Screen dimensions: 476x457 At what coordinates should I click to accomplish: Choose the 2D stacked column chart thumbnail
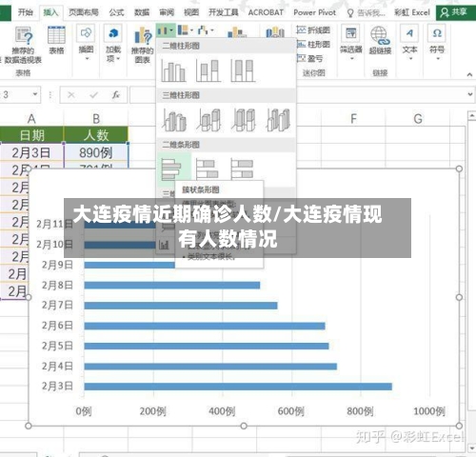pos(208,70)
